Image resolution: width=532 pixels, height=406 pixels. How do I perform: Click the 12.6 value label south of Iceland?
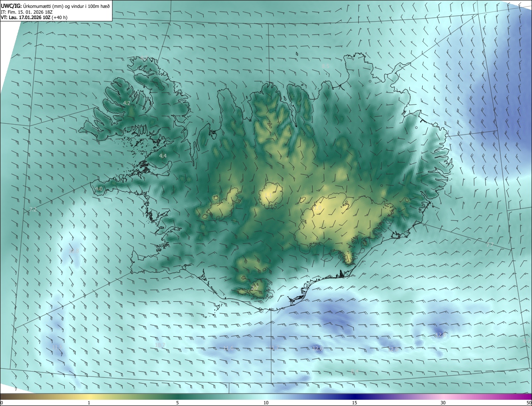(x=318, y=348)
